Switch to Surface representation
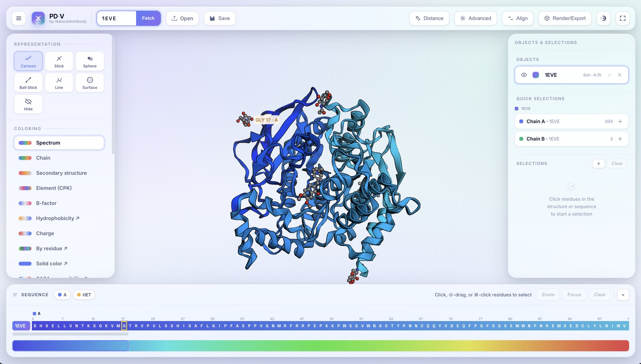Image resolution: width=641 pixels, height=364 pixels. [x=90, y=83]
